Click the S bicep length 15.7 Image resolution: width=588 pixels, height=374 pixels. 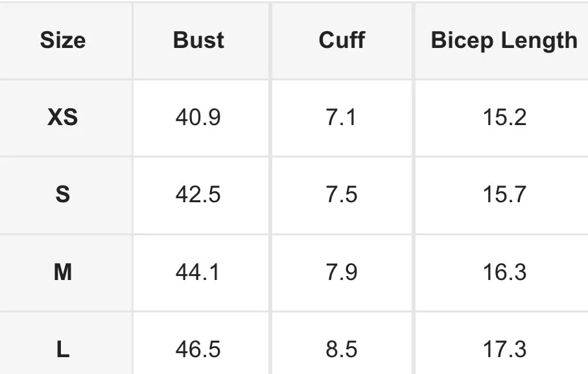tap(504, 194)
